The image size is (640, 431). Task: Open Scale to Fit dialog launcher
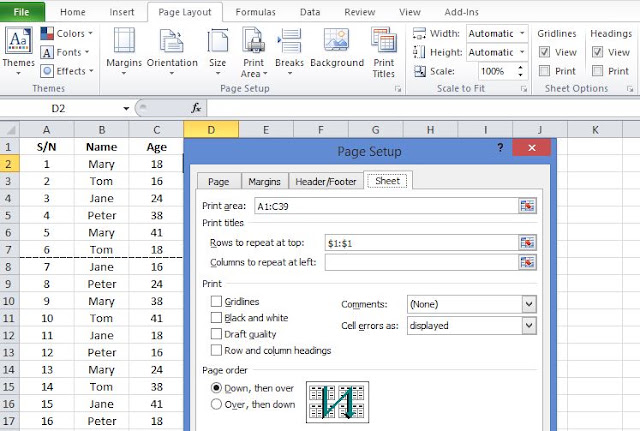click(x=524, y=89)
